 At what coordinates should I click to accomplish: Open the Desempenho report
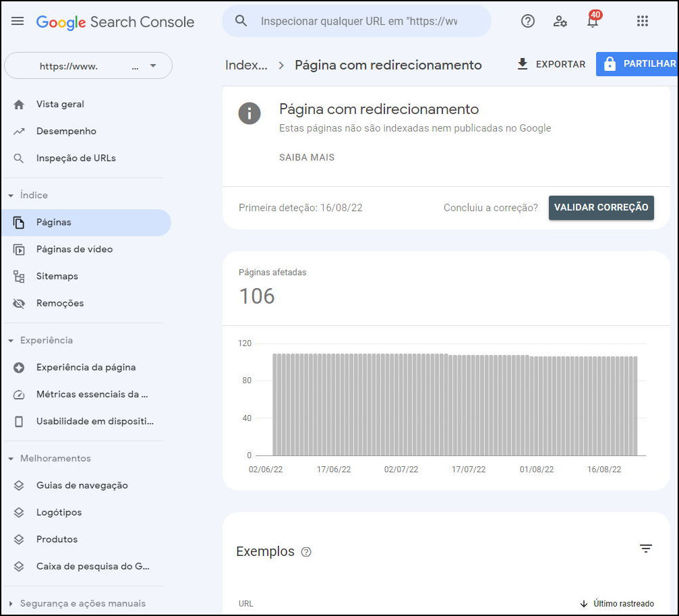pyautogui.click(x=66, y=132)
